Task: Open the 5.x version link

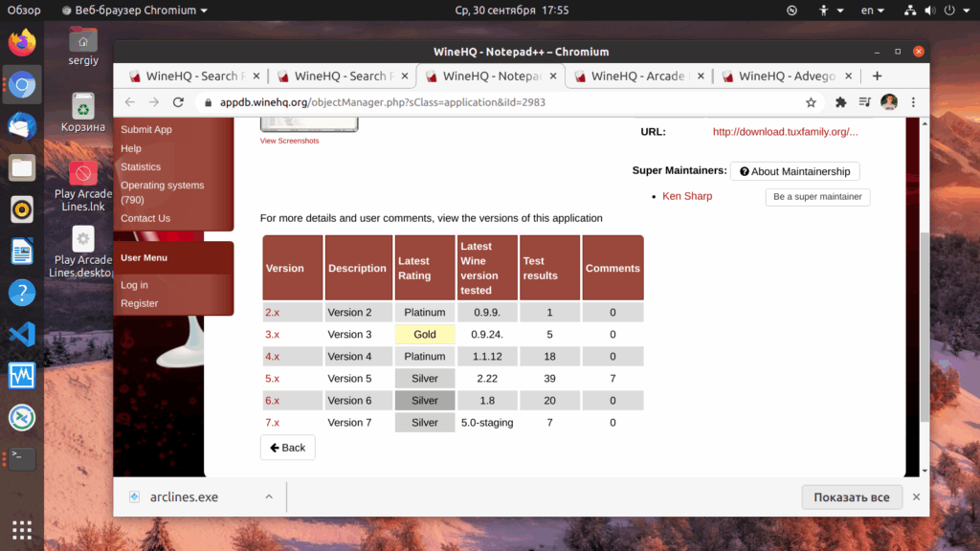Action: click(x=272, y=379)
